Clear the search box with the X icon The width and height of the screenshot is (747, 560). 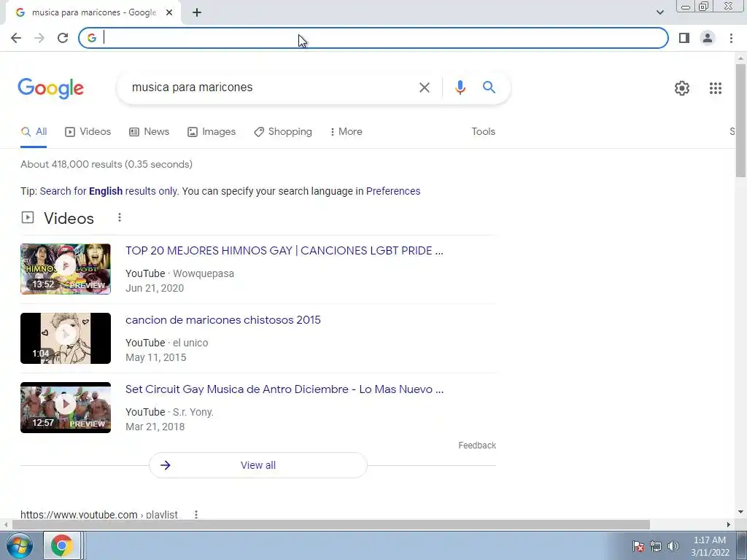tap(424, 87)
